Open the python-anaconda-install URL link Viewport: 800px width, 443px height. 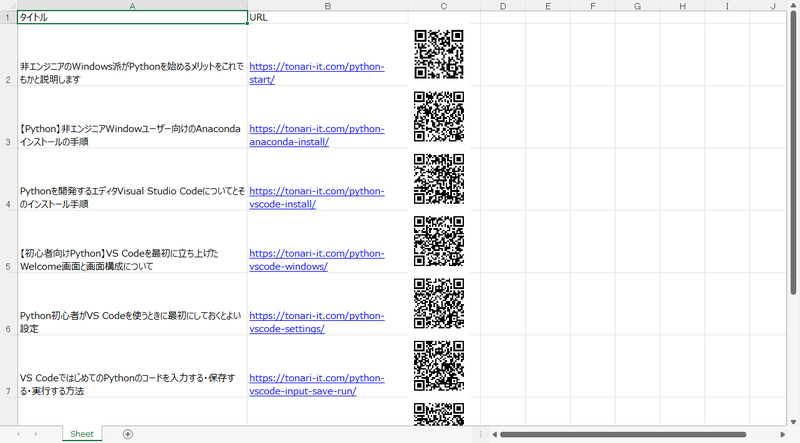pyautogui.click(x=316, y=135)
